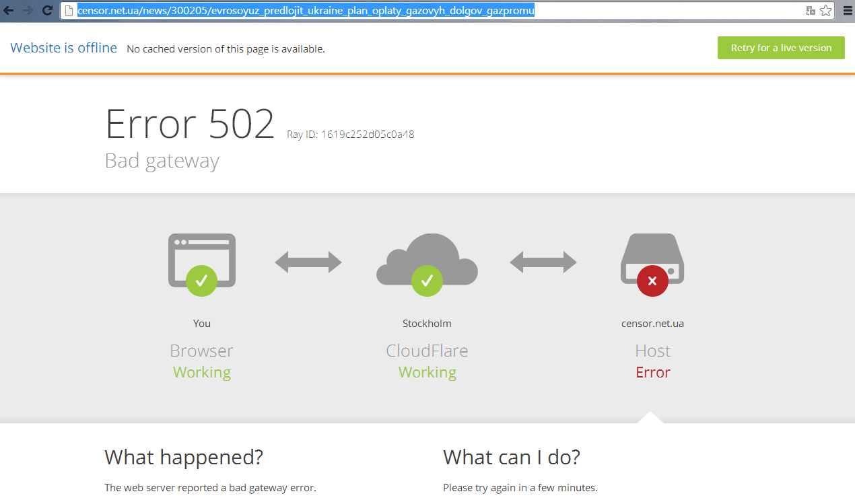Click the 'Browser' label
855x504 pixels.
click(x=202, y=351)
